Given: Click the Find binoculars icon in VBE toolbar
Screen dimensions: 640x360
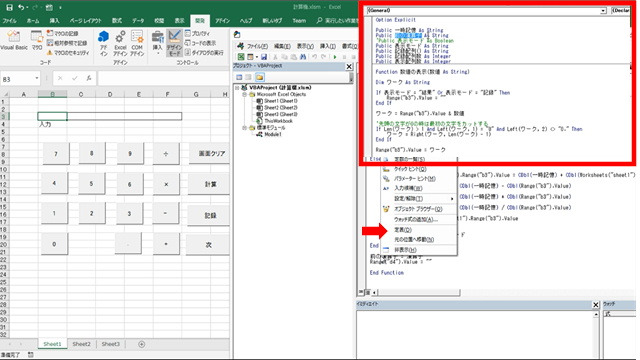Looking at the screenshot, I should (303, 57).
